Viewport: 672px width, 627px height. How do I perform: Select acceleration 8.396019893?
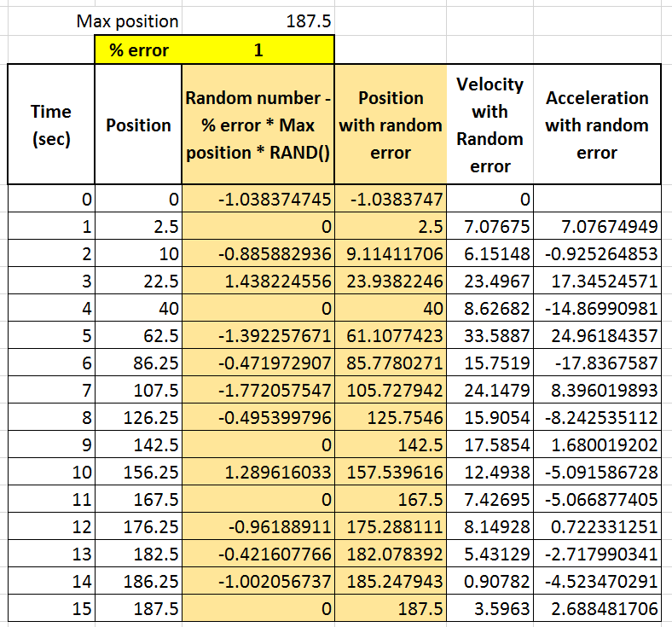tap(597, 390)
